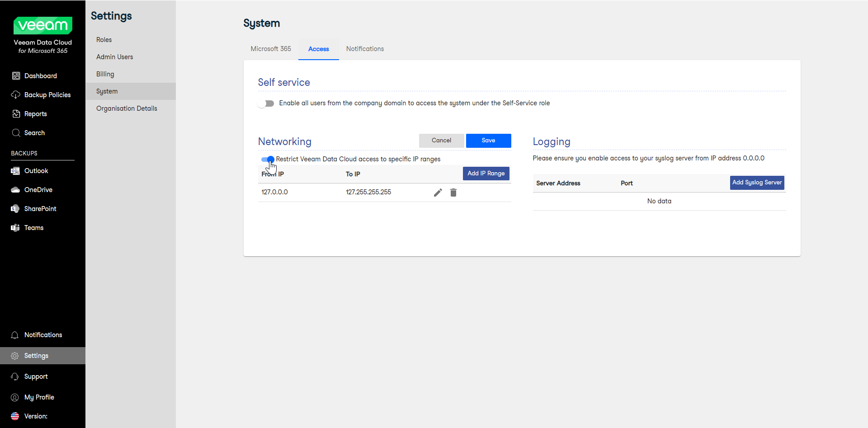Open Teams backups label
868x428 pixels.
click(34, 228)
